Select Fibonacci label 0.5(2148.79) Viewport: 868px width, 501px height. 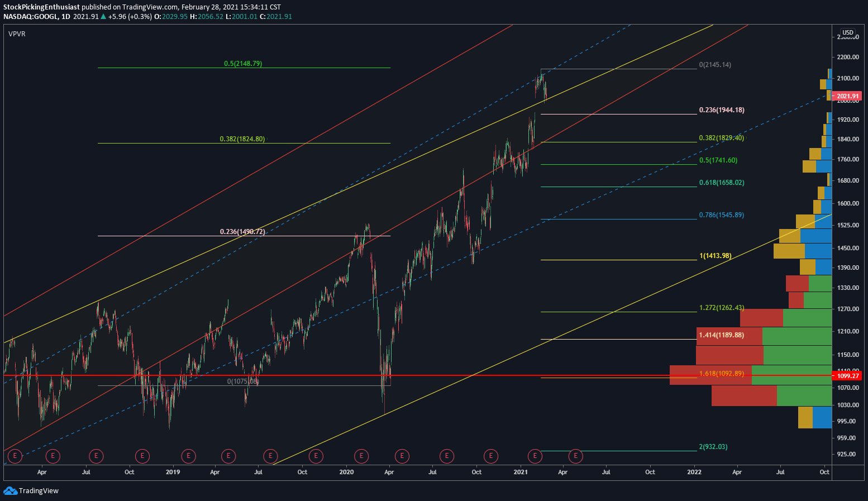243,64
